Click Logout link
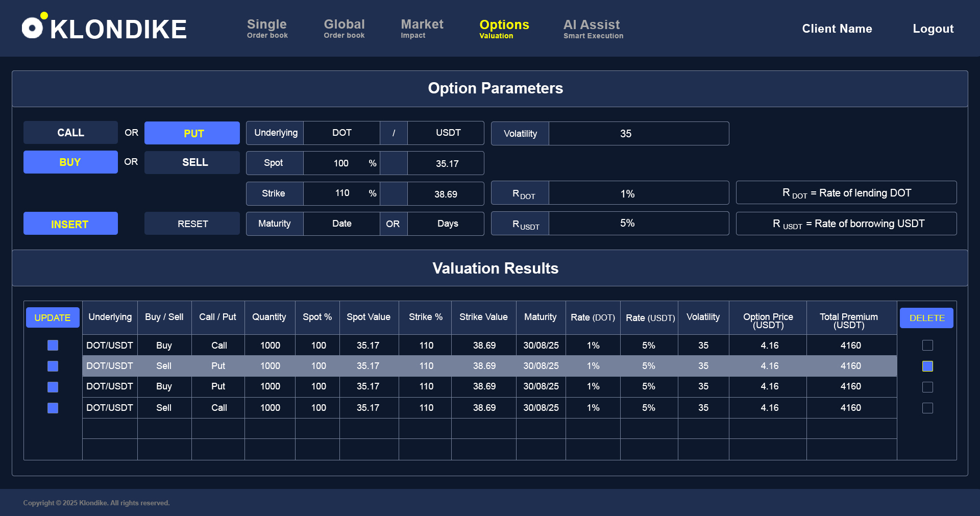 click(933, 29)
